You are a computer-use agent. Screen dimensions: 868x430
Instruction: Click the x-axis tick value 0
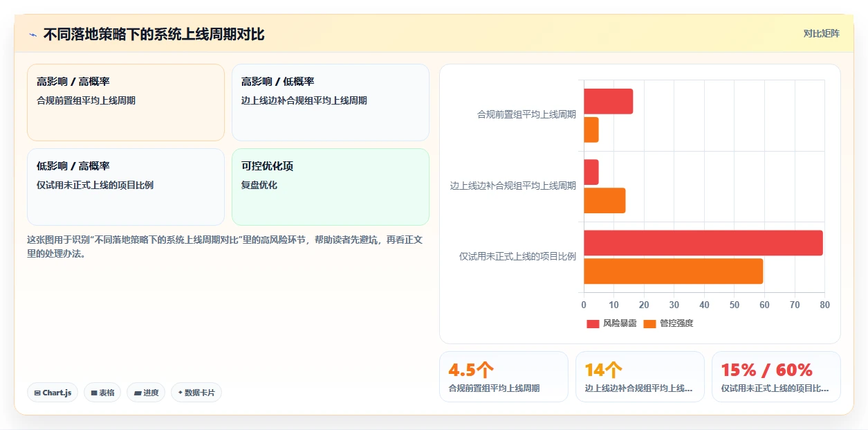coord(584,305)
